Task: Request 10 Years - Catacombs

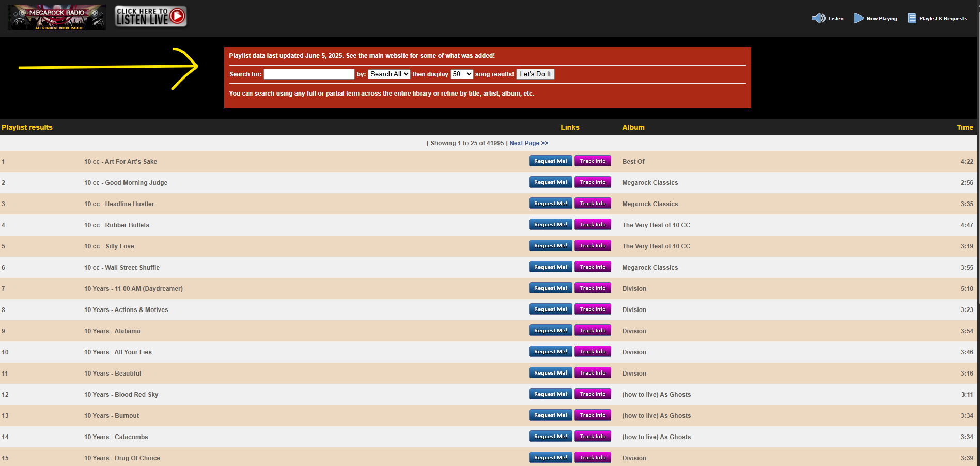Action: pyautogui.click(x=550, y=437)
